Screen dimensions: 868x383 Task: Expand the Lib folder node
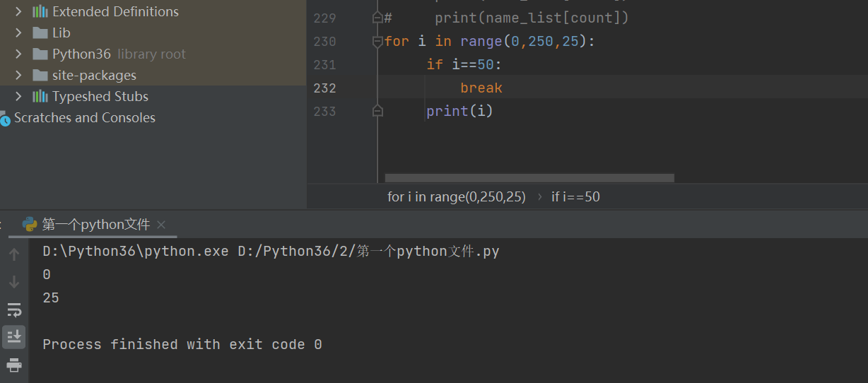click(x=18, y=33)
